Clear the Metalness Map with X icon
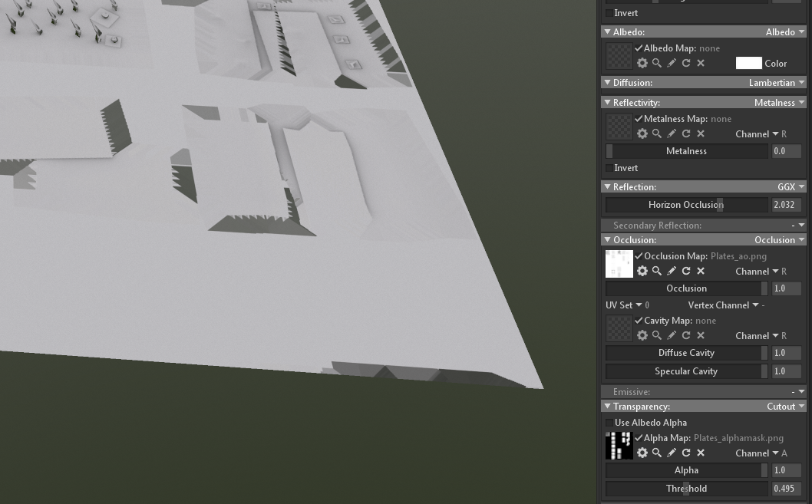 (x=701, y=133)
